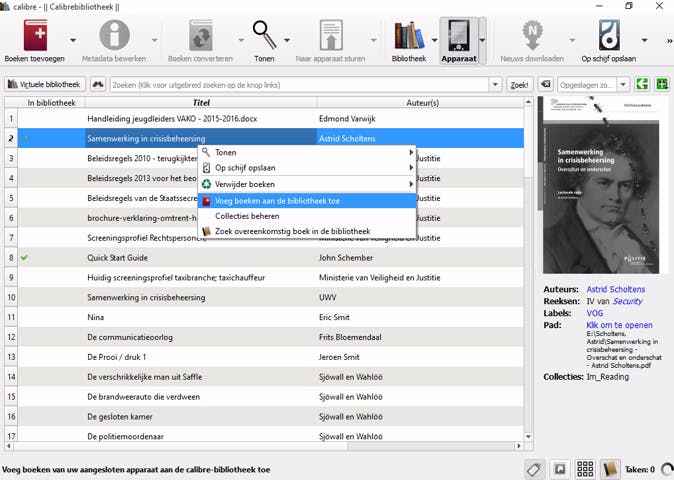Choose Tonen in the context menu
674x480 pixels.
tap(307, 152)
